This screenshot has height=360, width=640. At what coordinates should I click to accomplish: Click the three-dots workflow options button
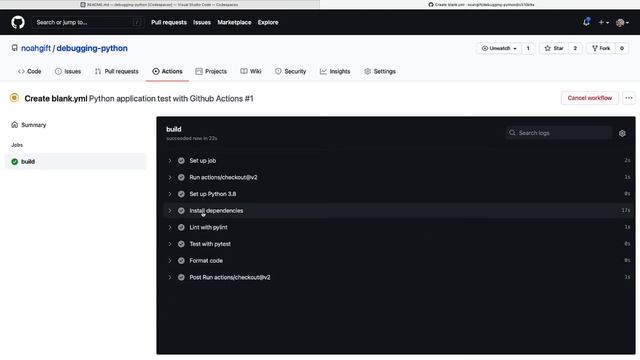click(629, 98)
